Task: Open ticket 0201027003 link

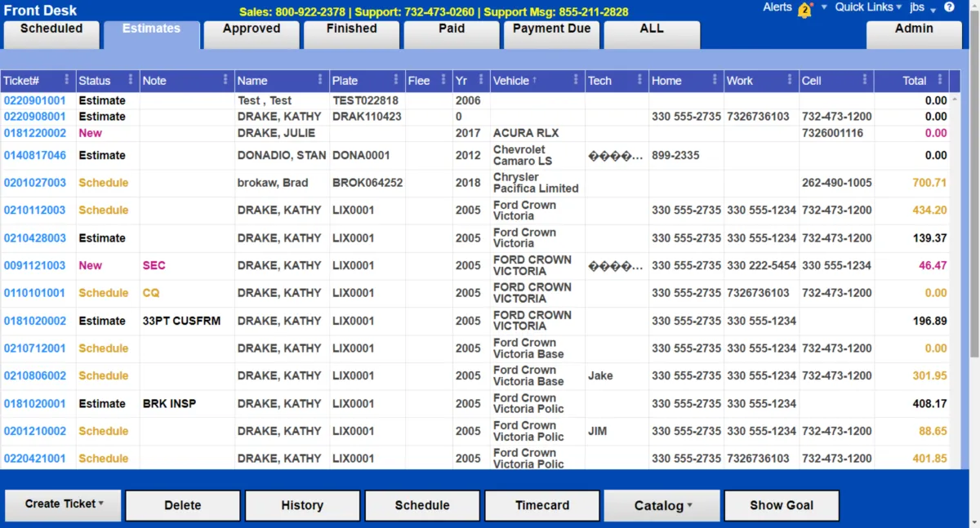Action: [x=35, y=183]
